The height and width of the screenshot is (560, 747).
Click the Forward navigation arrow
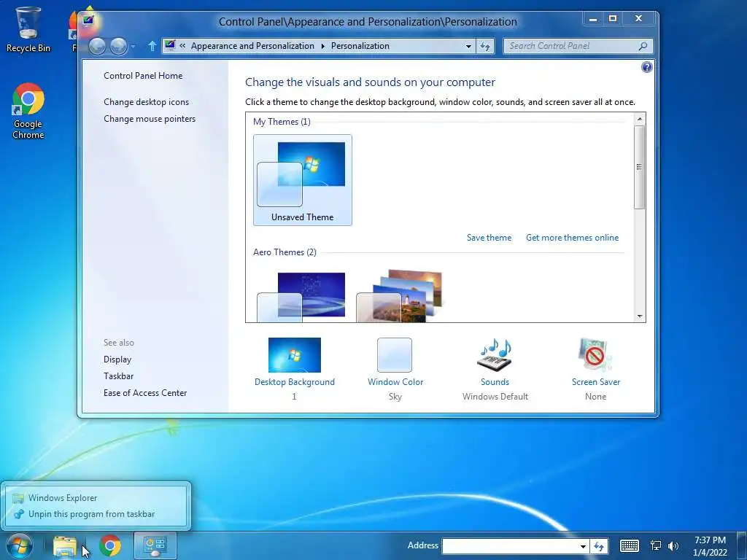(x=118, y=46)
